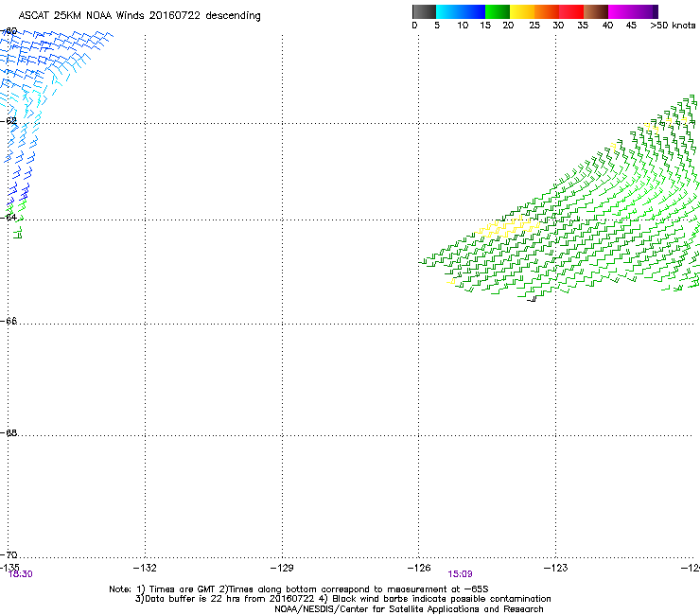
Task: Click the -129 longitude axis label
Action: click(x=282, y=568)
